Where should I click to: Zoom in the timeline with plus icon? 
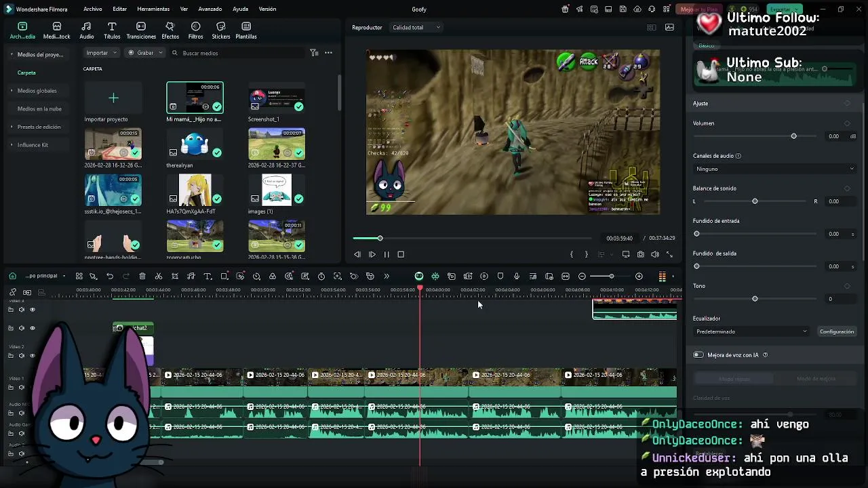click(x=639, y=277)
